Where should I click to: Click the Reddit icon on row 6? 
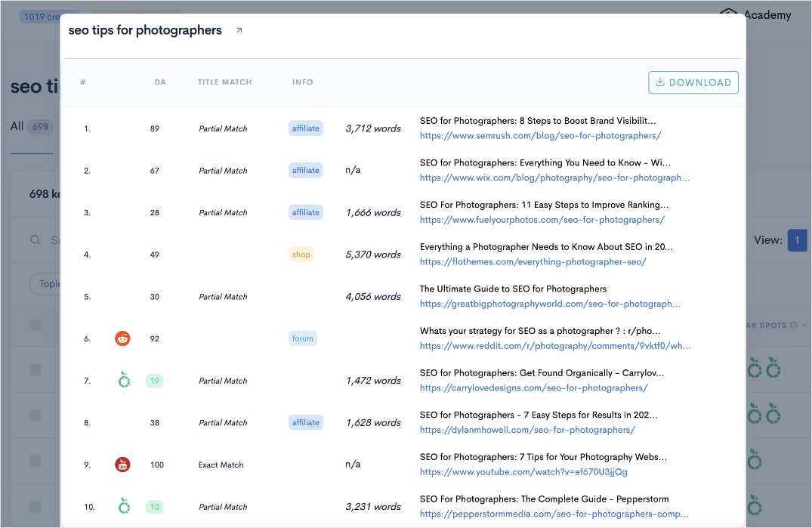pyautogui.click(x=123, y=338)
